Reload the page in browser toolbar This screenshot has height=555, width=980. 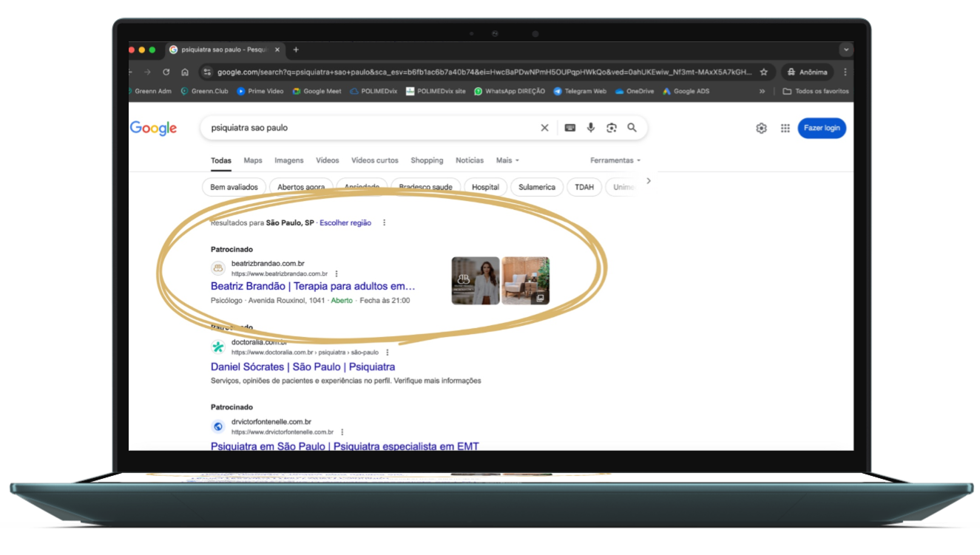coord(166,72)
